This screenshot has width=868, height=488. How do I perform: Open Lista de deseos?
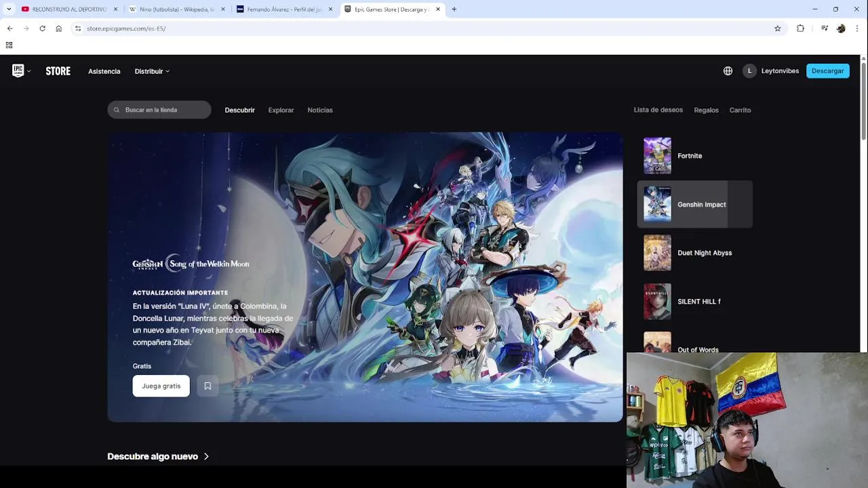(658, 110)
